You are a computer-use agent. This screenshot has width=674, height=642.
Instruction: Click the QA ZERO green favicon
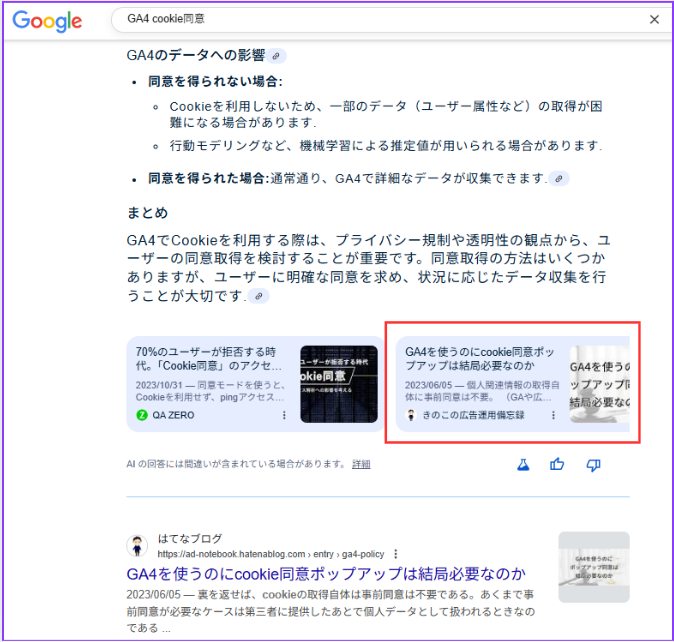142,415
